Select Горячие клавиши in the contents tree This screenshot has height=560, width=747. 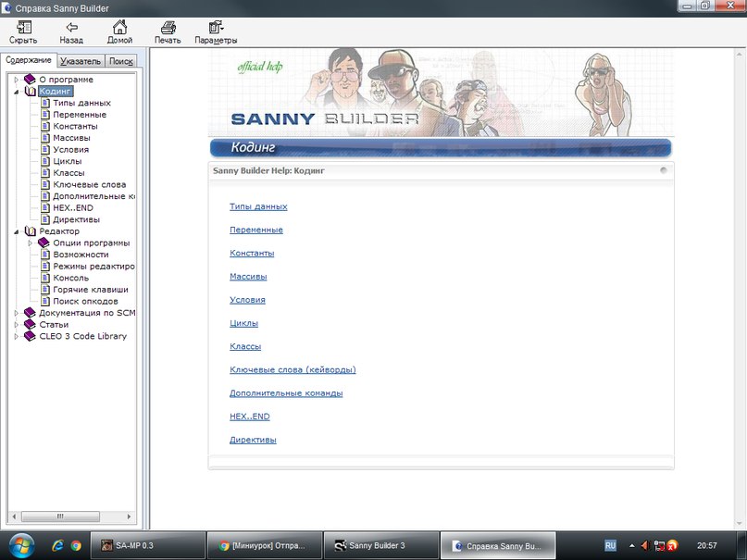(x=91, y=290)
